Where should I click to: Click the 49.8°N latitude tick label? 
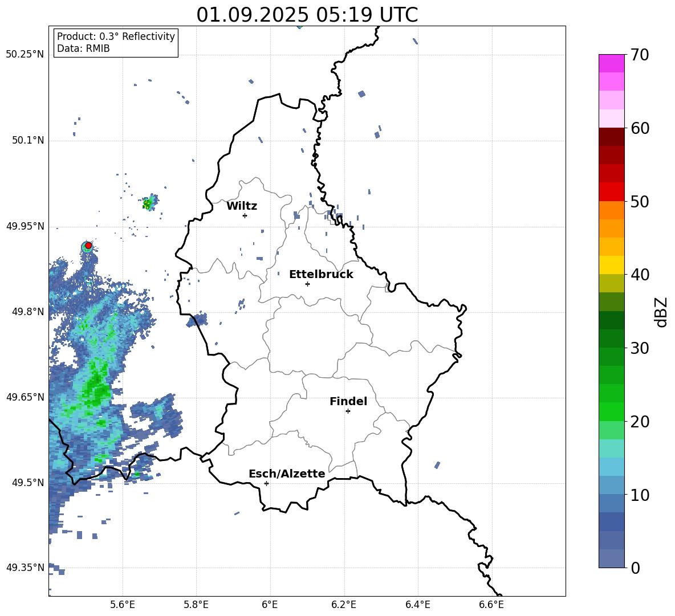(x=28, y=312)
